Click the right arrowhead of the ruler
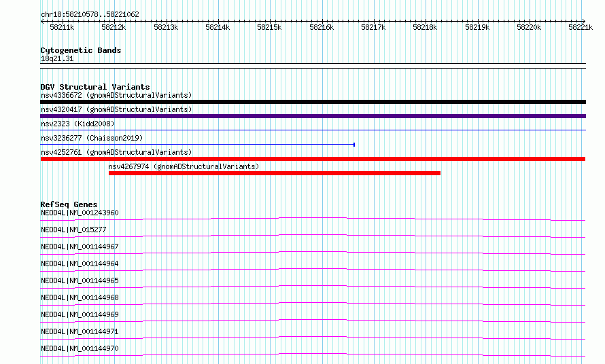 click(584, 21)
